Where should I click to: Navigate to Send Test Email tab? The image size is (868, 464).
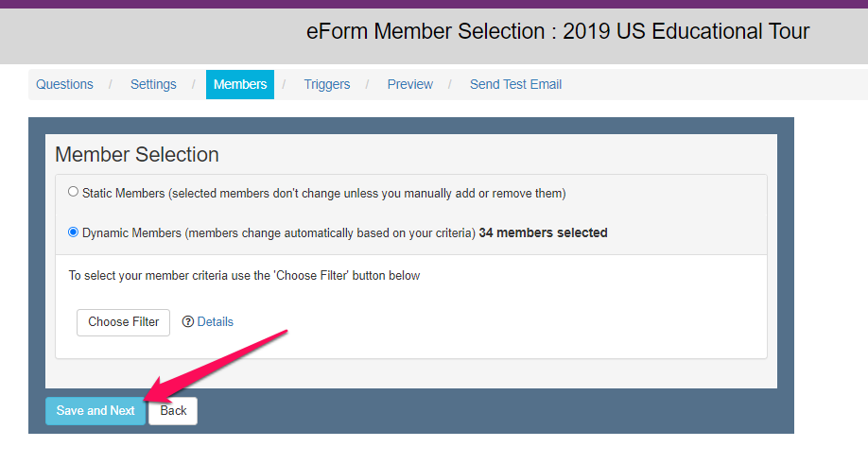[x=515, y=84]
